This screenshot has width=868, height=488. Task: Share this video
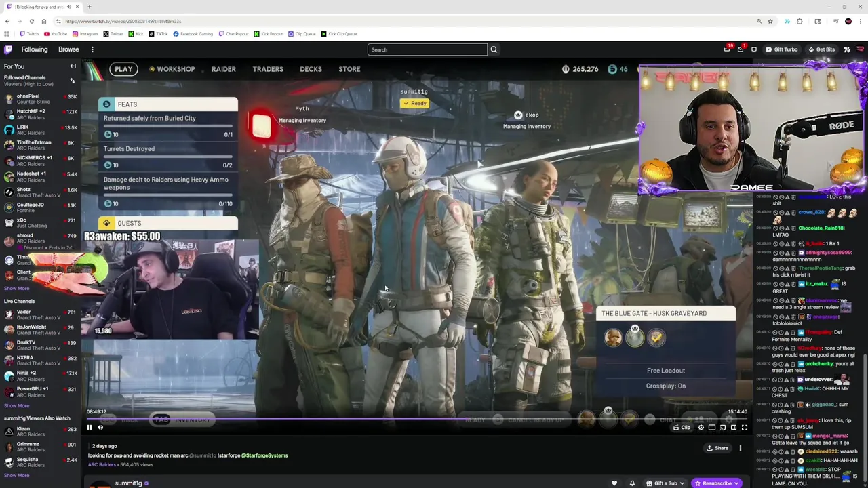coord(717,448)
